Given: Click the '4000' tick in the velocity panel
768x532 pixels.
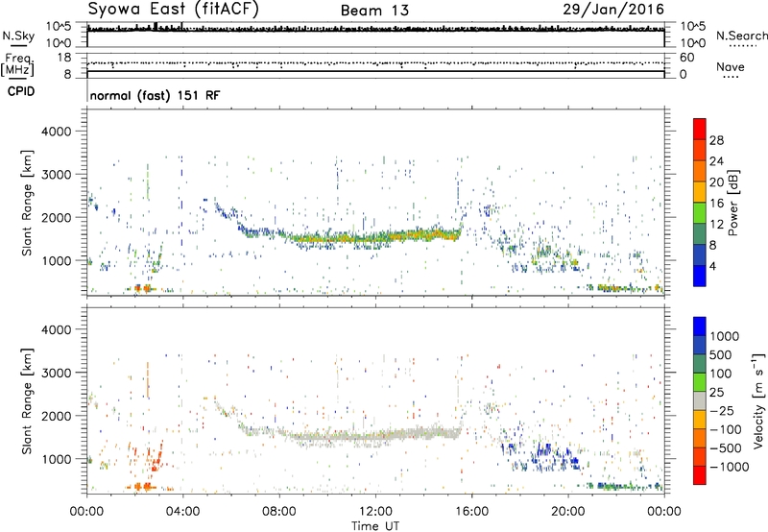Looking at the screenshot, I should [56, 329].
